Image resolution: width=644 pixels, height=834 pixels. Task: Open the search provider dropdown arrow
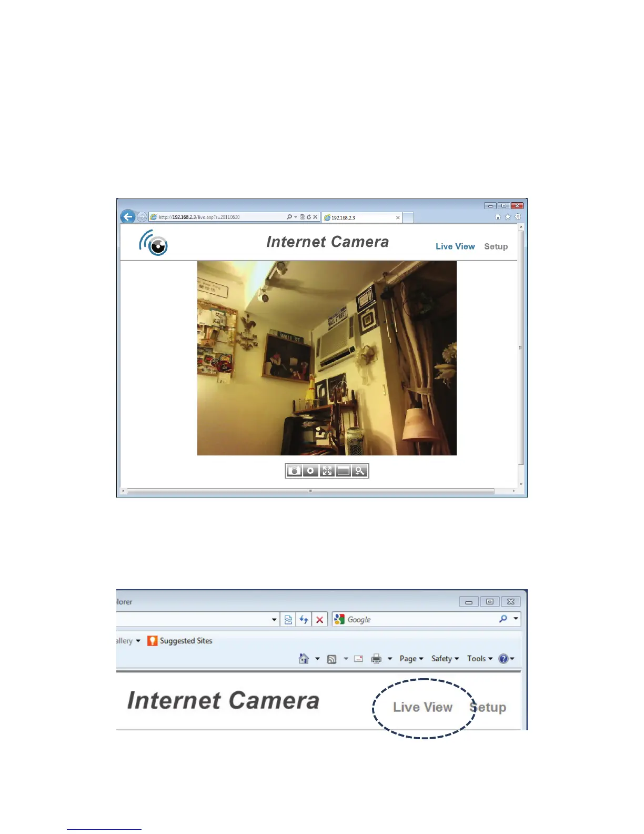pyautogui.click(x=516, y=619)
